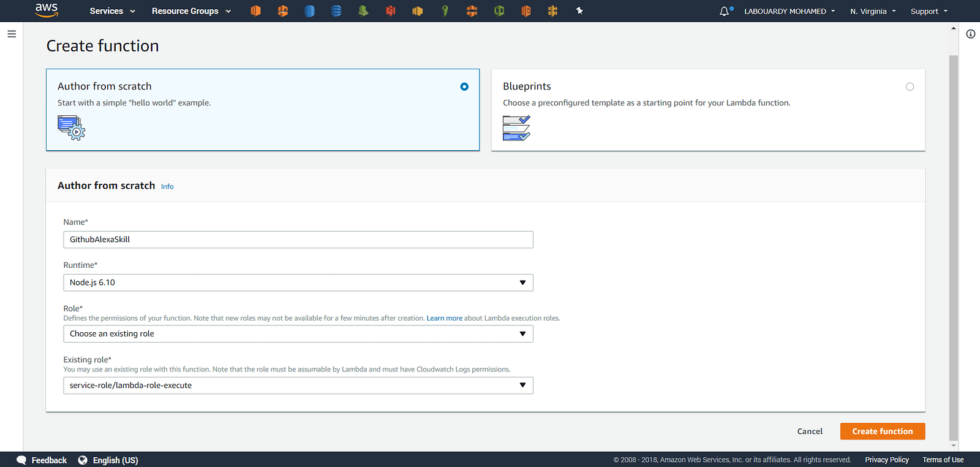Open the Privacy Policy link
Image resolution: width=980 pixels, height=467 pixels.
coord(886,460)
